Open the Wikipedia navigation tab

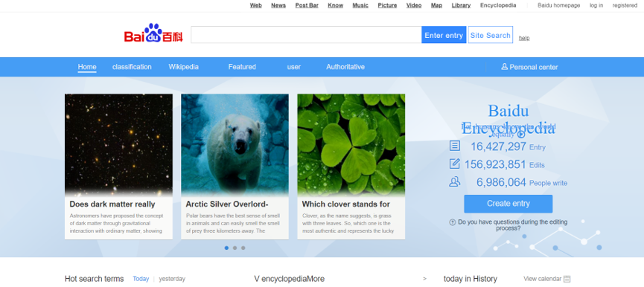point(184,67)
